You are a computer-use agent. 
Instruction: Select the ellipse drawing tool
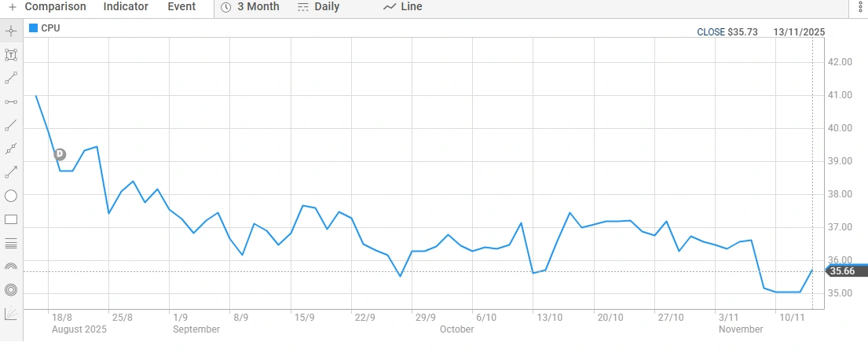[x=11, y=196]
